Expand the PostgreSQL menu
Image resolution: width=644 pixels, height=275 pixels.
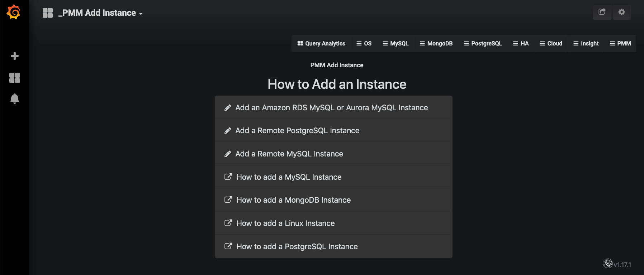coord(483,43)
